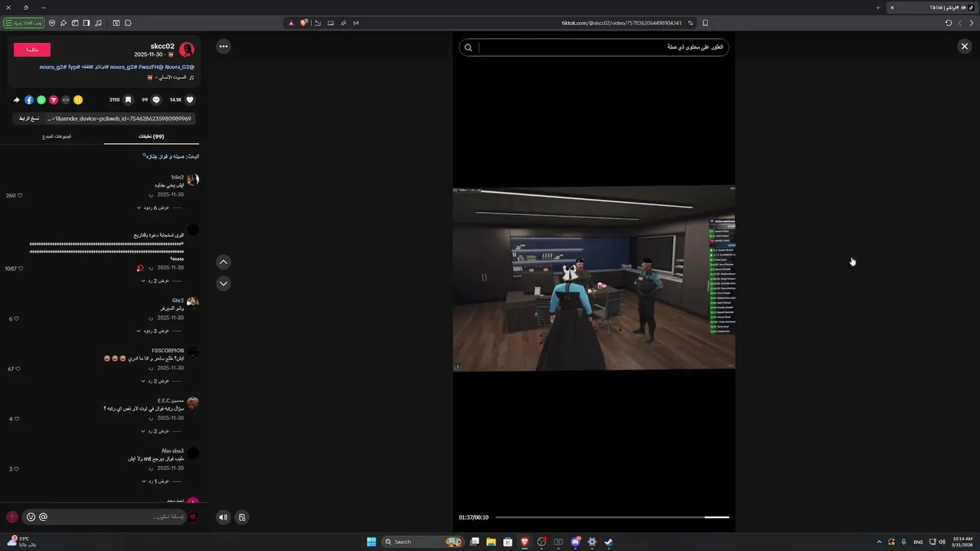
Task: Get the embed code icon
Action: [x=66, y=99]
